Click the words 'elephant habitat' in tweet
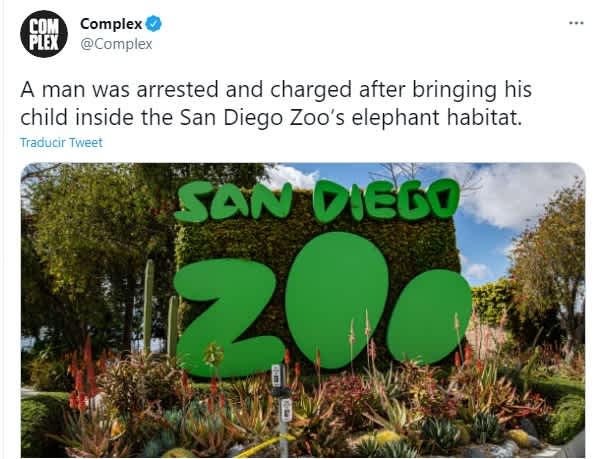 click(437, 117)
